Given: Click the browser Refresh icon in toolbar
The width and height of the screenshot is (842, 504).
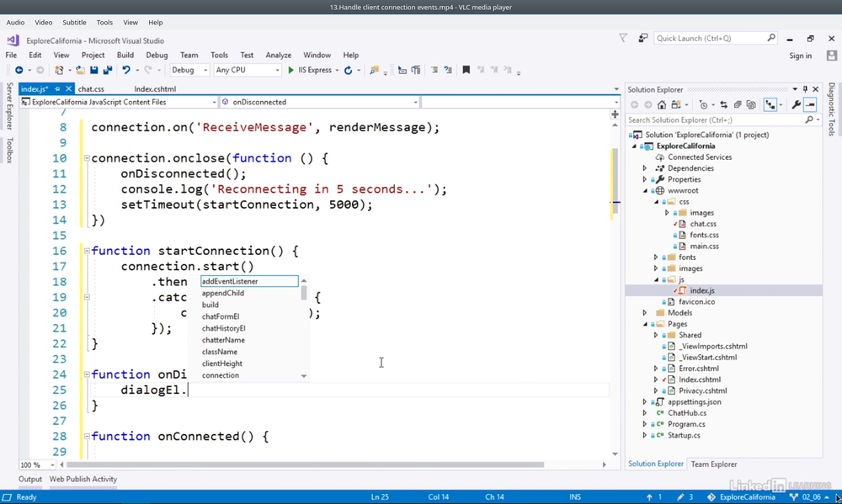Looking at the screenshot, I should click(348, 71).
